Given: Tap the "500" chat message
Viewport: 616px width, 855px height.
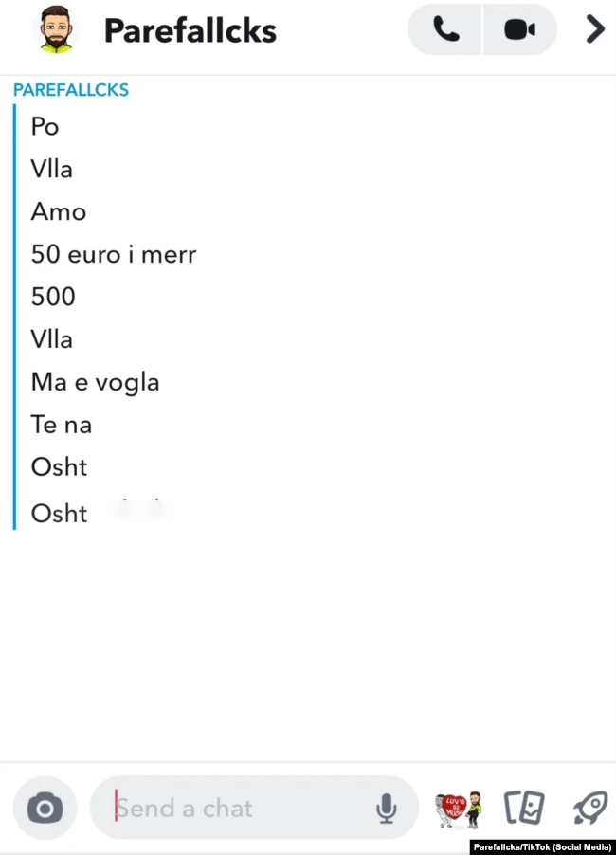Looking at the screenshot, I should tap(53, 297).
